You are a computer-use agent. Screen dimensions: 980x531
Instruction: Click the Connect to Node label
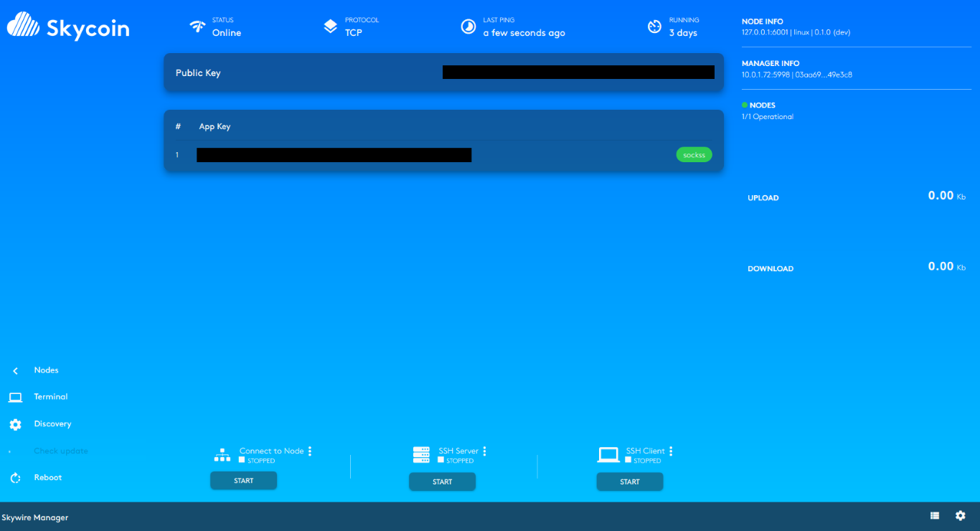[x=272, y=451]
